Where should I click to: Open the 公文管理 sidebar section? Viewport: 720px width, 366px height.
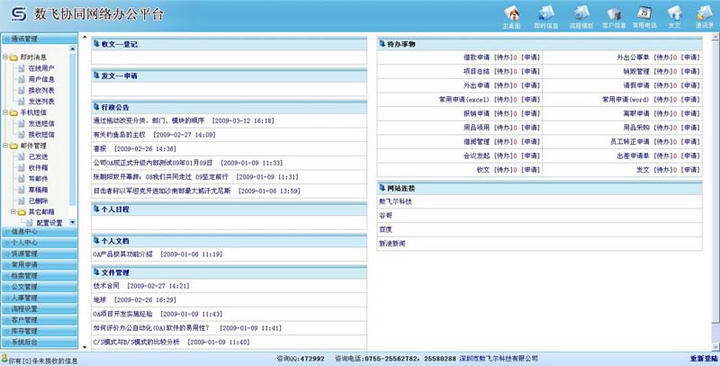39,287
